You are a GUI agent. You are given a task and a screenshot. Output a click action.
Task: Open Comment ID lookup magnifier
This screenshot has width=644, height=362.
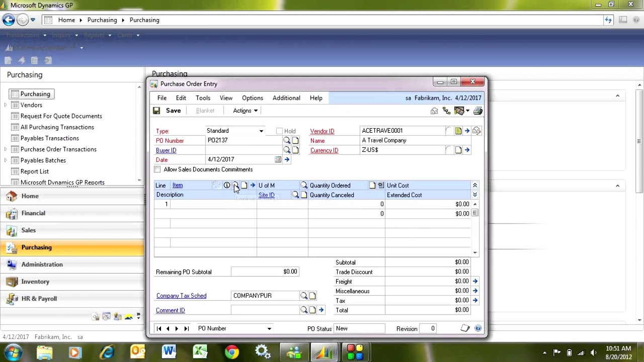(303, 310)
